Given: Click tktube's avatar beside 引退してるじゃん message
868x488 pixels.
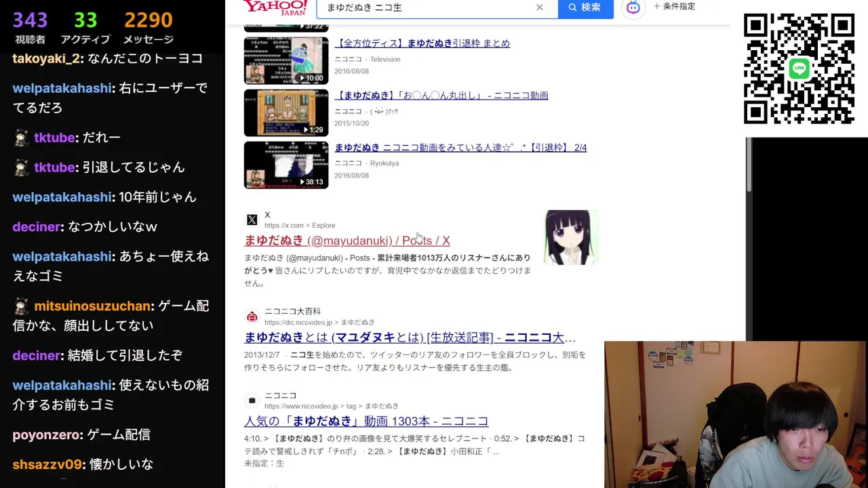Looking at the screenshot, I should [x=22, y=167].
